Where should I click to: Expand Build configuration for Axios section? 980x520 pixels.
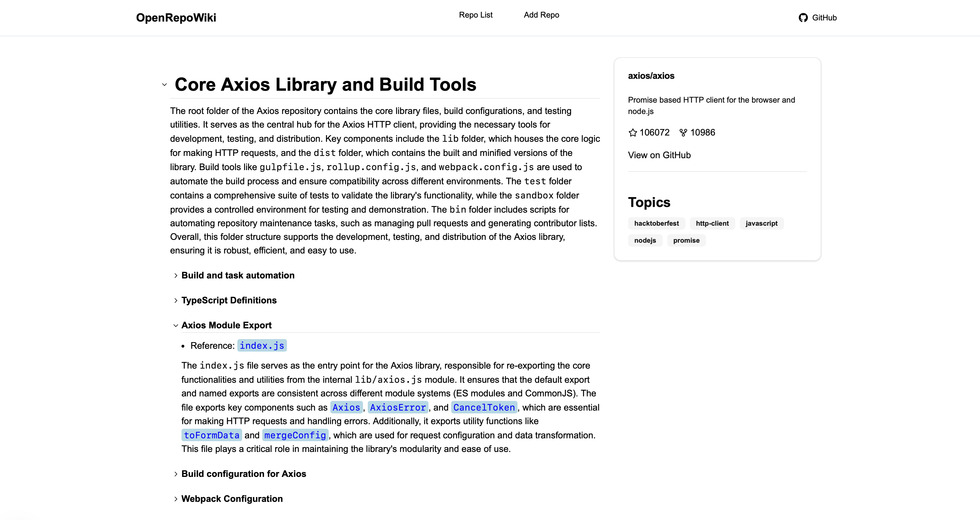tap(176, 474)
